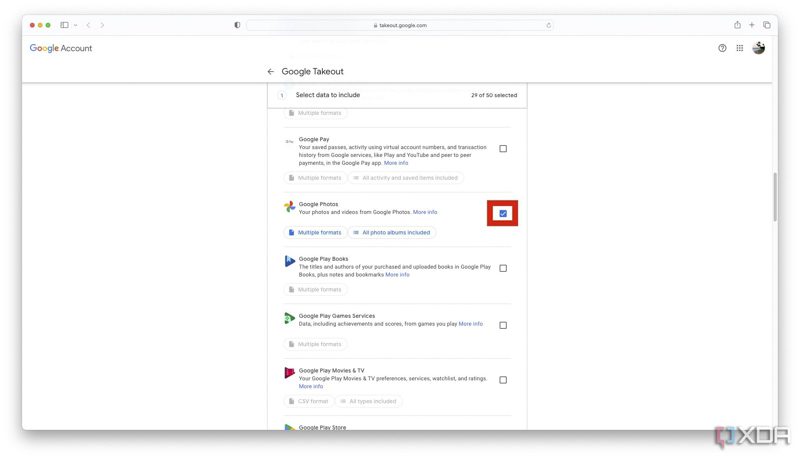Open Safari sidebar dropdown chevron
Image resolution: width=800 pixels, height=459 pixels.
coord(76,25)
